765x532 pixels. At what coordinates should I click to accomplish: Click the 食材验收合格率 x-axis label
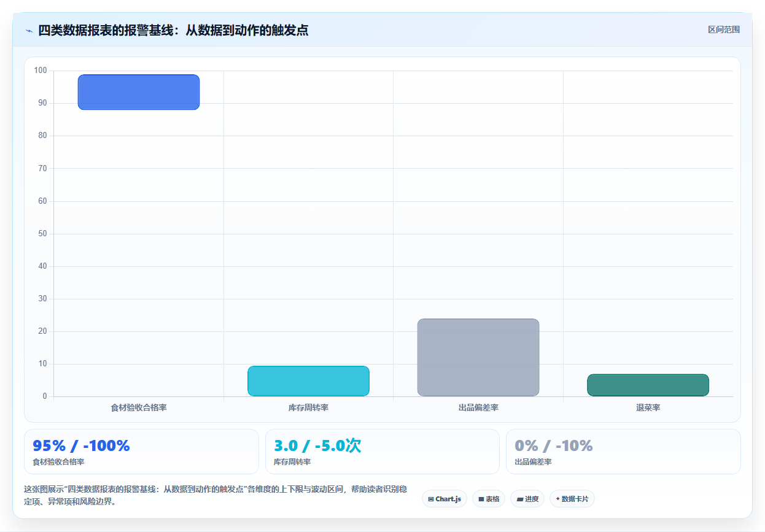pyautogui.click(x=139, y=408)
